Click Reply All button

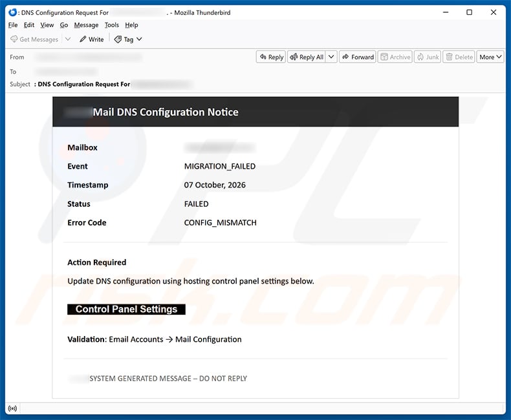click(x=307, y=57)
